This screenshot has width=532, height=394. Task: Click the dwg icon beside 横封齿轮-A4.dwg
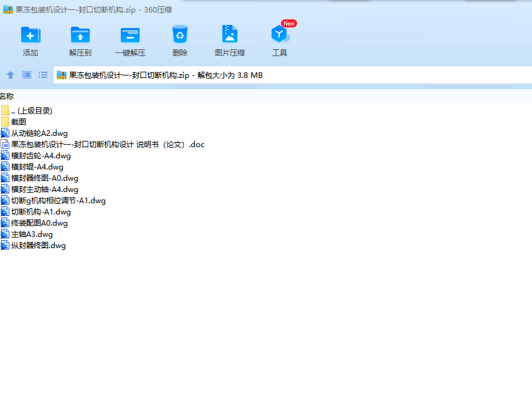click(5, 155)
